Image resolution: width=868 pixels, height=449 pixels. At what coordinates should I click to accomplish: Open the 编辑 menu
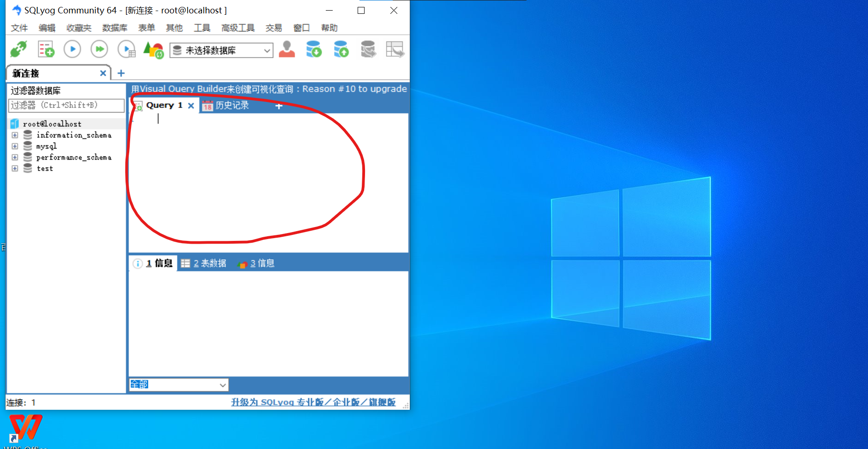click(47, 28)
